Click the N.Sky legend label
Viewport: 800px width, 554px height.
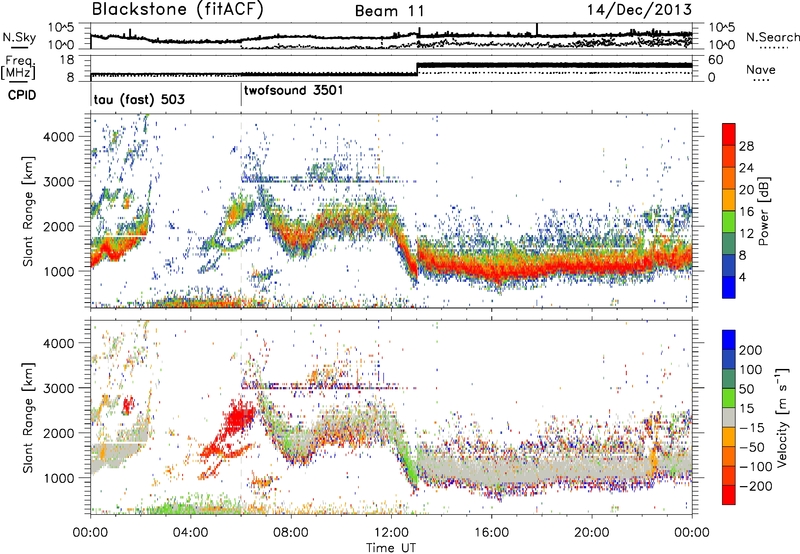click(x=19, y=37)
